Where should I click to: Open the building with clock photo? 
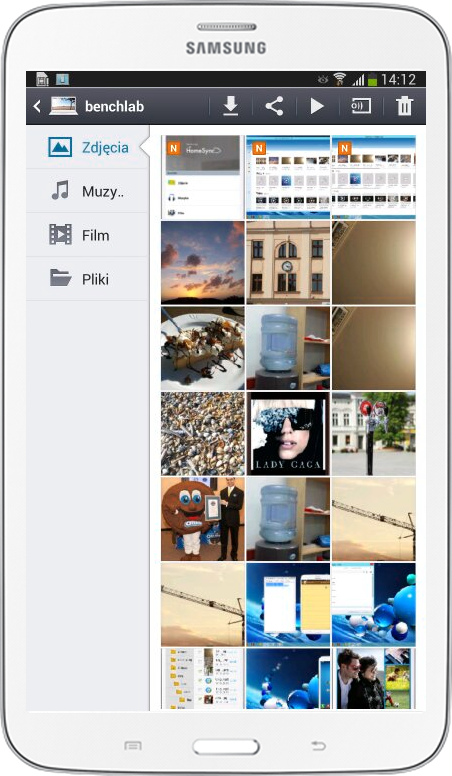tap(288, 262)
